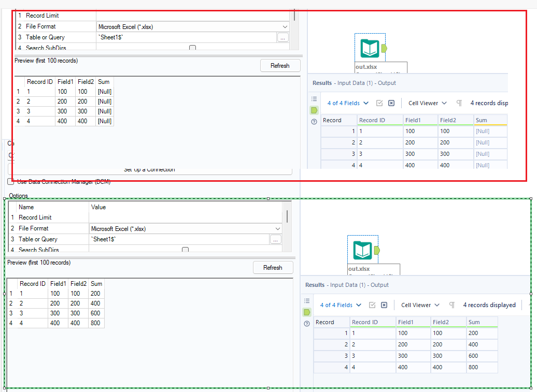Click the hamburger list icon in the Results panel
This screenshot has width=537, height=392.
(x=314, y=98)
